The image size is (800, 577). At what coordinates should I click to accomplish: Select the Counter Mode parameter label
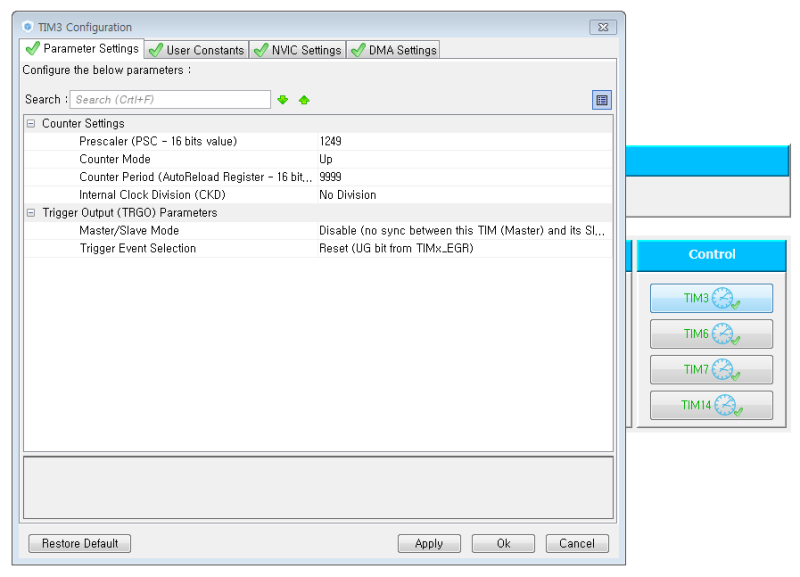(115, 159)
